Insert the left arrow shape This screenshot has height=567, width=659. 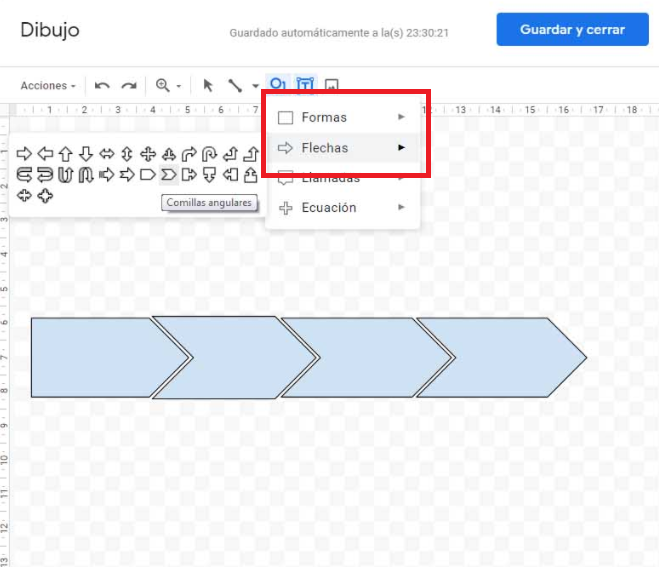click(x=45, y=154)
